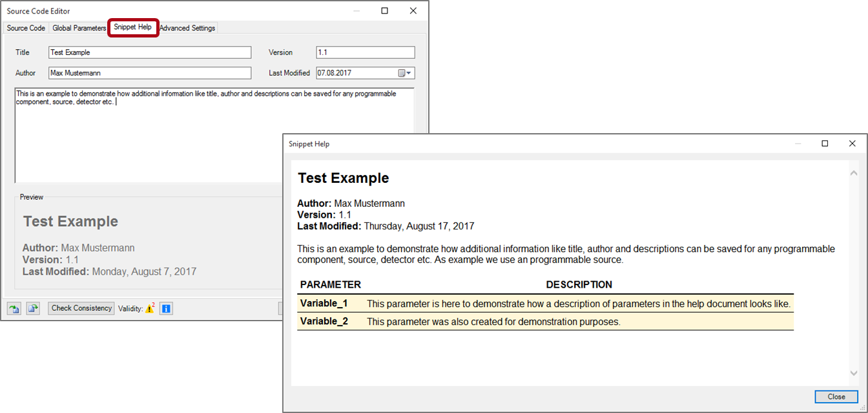
Task: Close the Snippet Help window with Close button
Action: [836, 397]
